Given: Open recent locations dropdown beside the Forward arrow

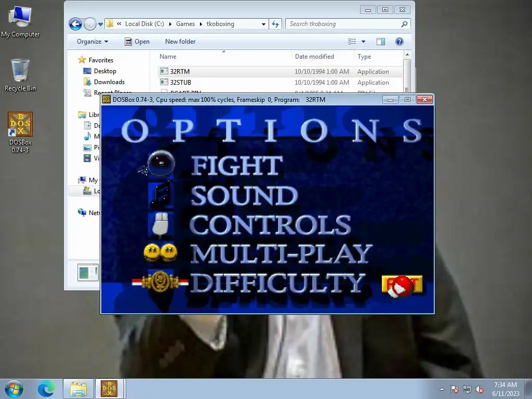Looking at the screenshot, I should (100, 24).
